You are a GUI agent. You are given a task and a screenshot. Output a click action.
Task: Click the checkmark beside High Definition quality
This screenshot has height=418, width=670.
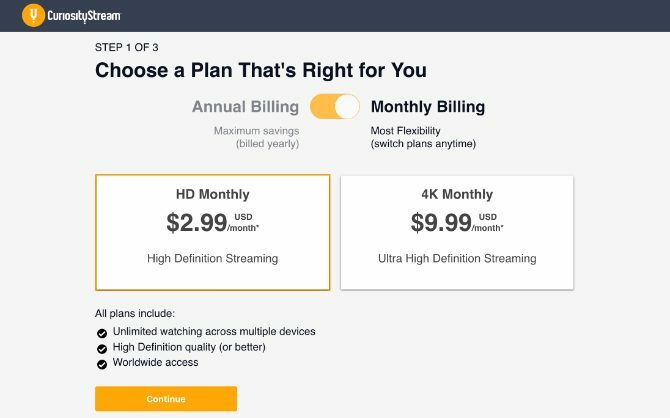point(102,349)
